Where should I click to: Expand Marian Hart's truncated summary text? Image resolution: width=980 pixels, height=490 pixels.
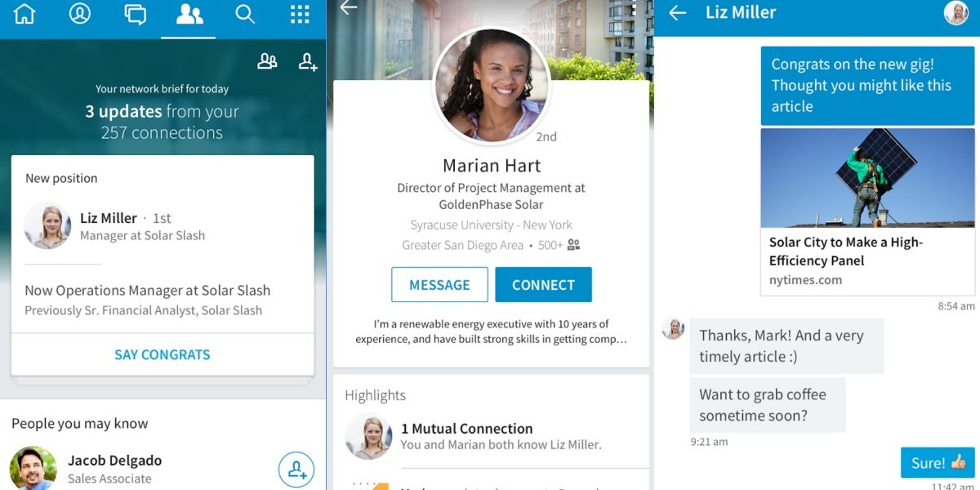point(492,332)
